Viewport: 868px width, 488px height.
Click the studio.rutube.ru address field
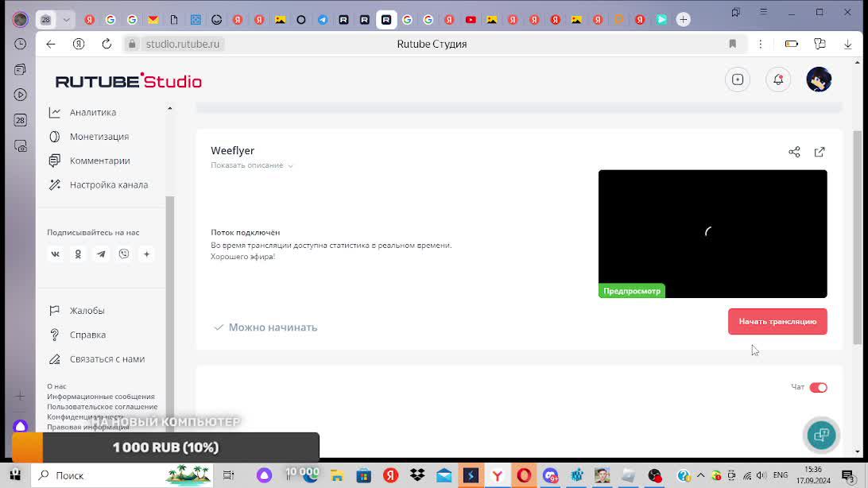coord(183,45)
